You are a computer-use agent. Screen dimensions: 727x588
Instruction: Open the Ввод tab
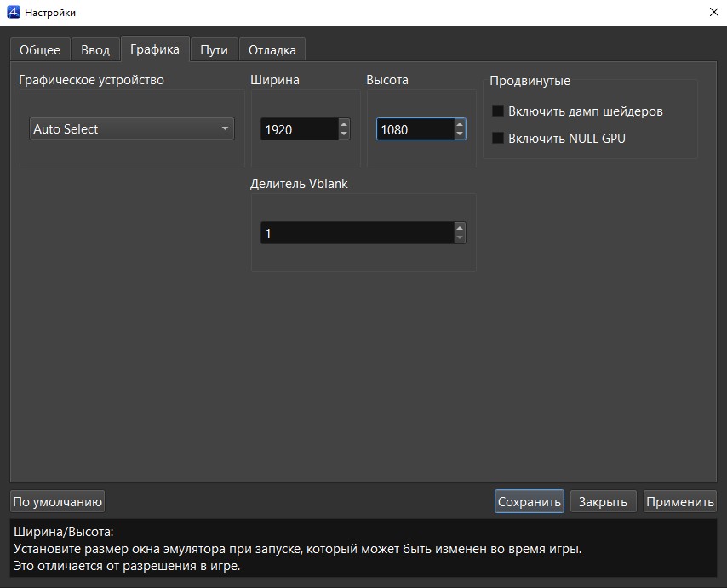click(95, 50)
